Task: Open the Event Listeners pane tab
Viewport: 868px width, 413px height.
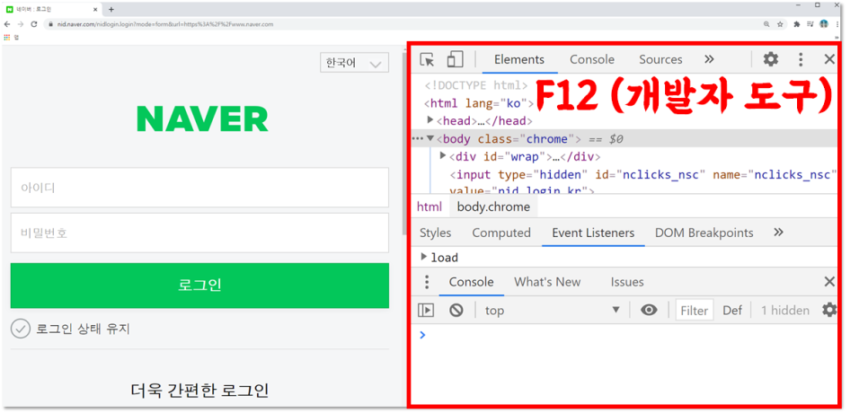Action: pos(593,233)
